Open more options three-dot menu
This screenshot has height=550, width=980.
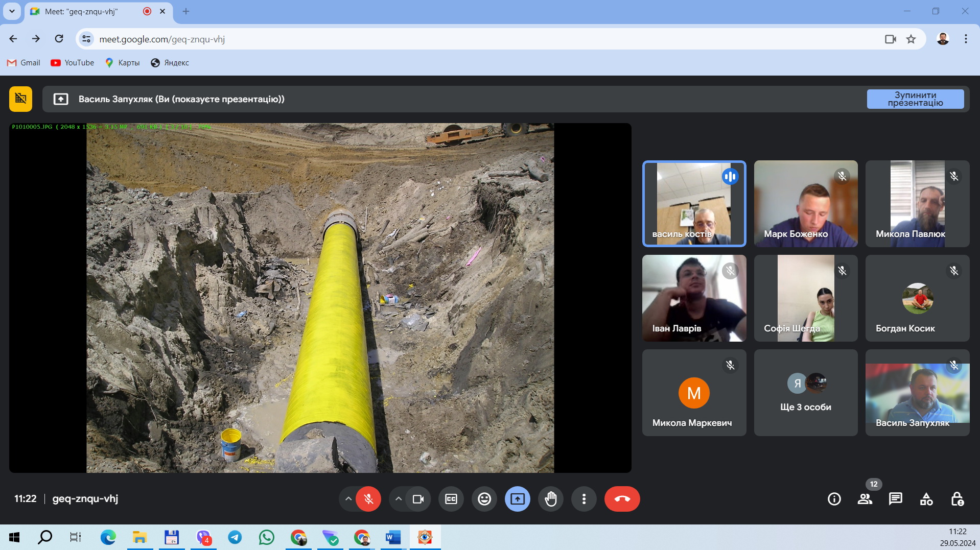tap(584, 499)
